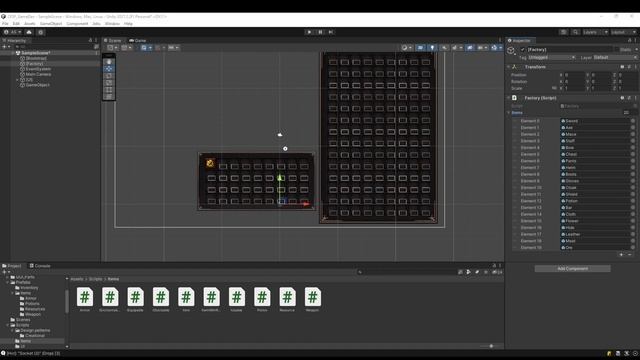Select the Scene tab
640x360 pixels.
pos(112,40)
